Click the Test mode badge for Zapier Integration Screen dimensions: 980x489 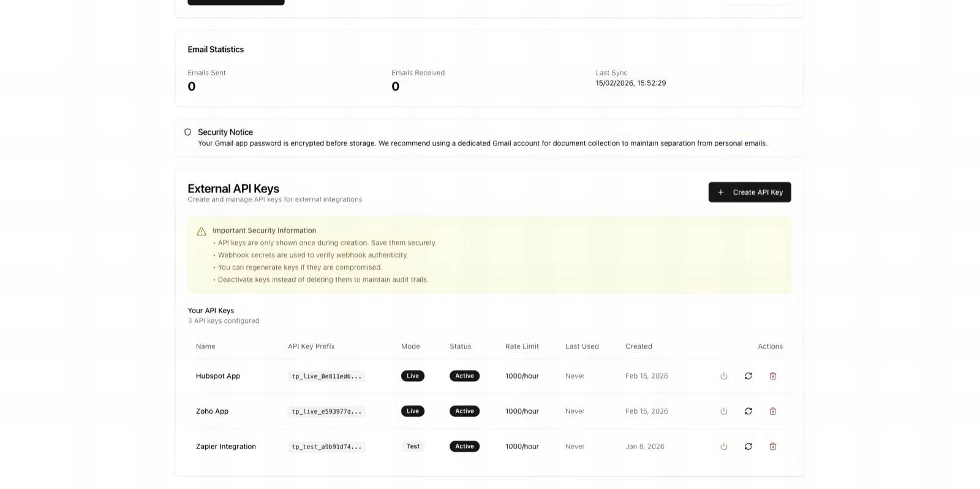click(413, 447)
